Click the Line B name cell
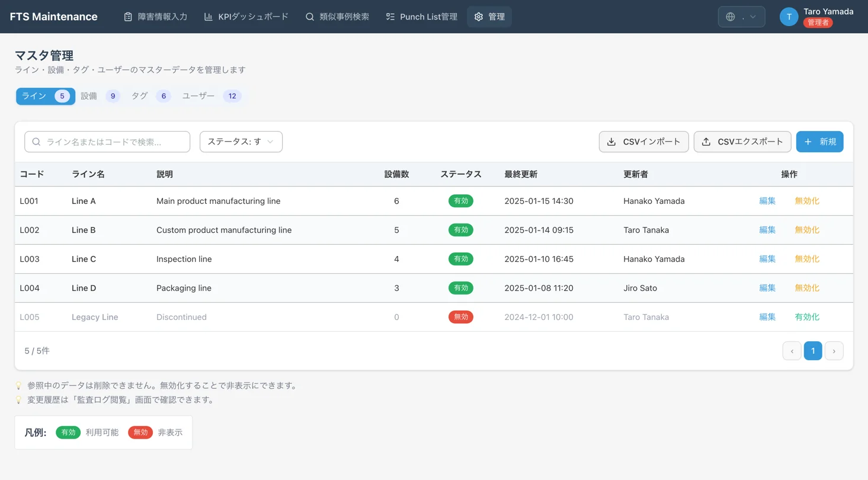868x480 pixels. pyautogui.click(x=84, y=230)
